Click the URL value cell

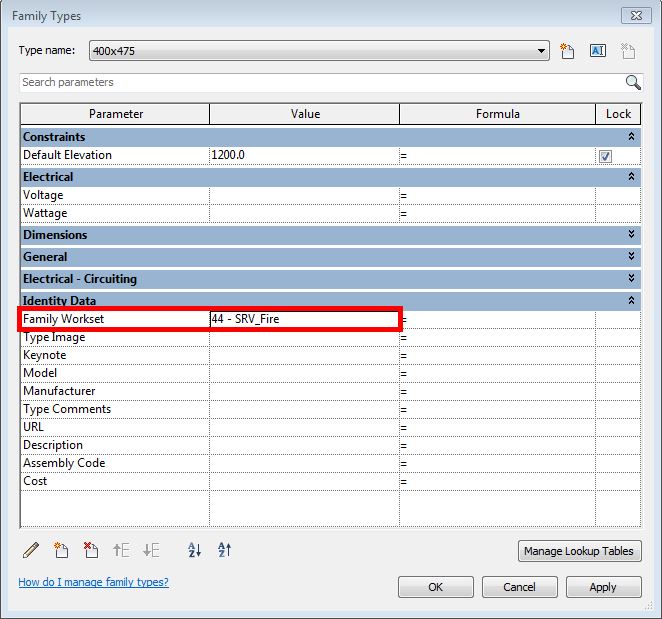click(x=304, y=427)
